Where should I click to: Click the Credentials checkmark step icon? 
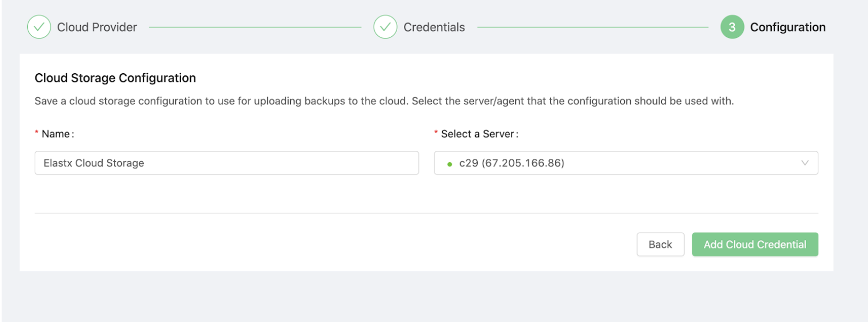[385, 27]
